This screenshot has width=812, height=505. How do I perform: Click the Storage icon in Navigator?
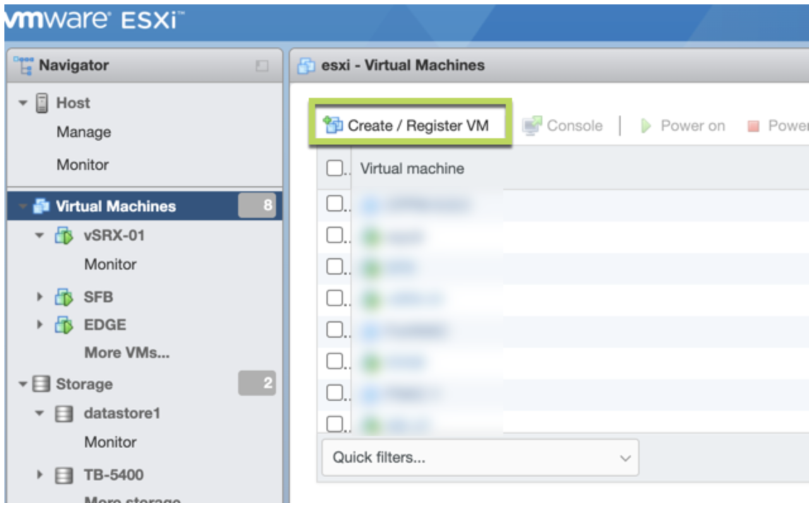coord(41,384)
